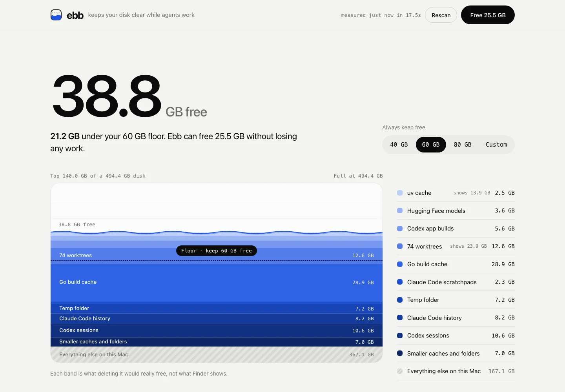Click the uv cache legend label
The height and width of the screenshot is (392, 565).
pyautogui.click(x=419, y=193)
